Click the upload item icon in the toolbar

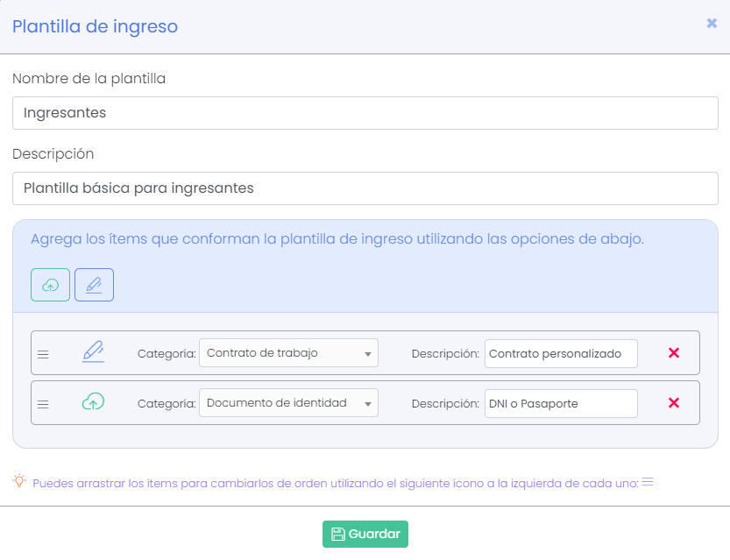click(x=50, y=284)
